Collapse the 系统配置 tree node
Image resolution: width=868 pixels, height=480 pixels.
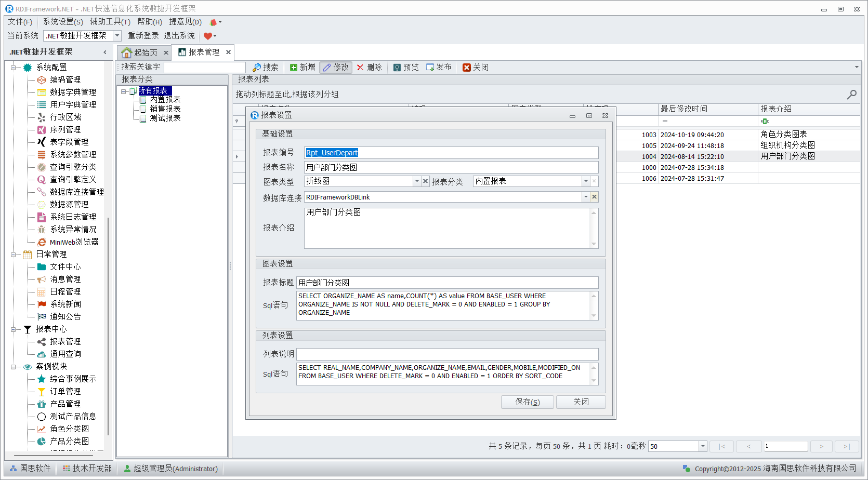[x=13, y=68]
